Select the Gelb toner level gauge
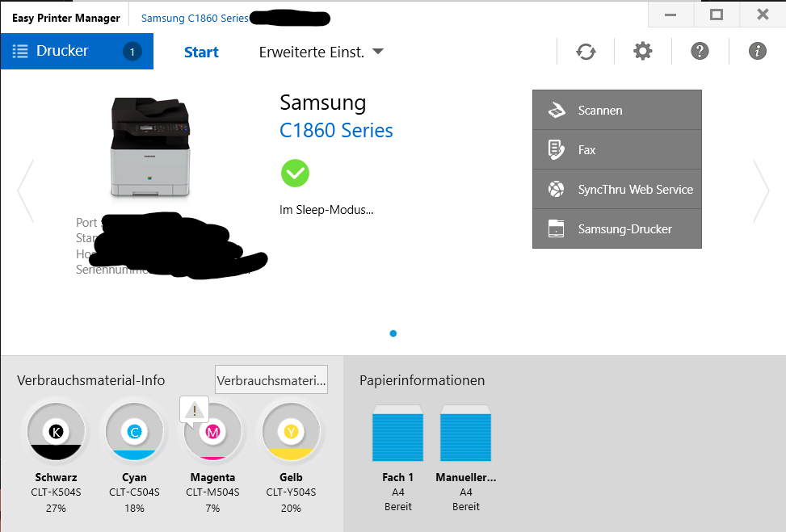The height and width of the screenshot is (532, 786). click(x=291, y=432)
